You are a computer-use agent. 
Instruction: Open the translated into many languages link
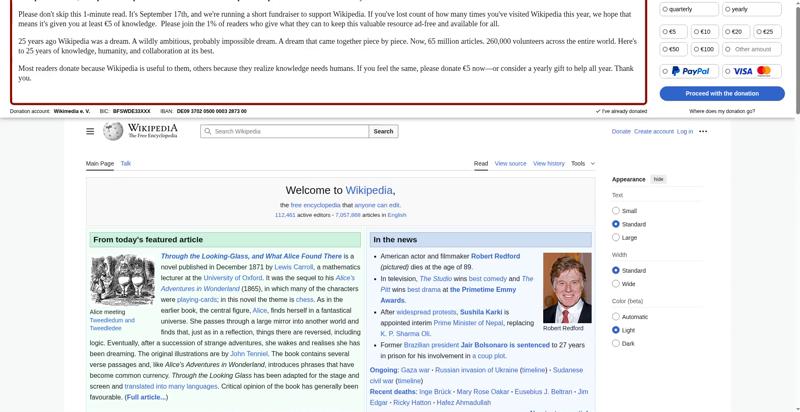coord(171,387)
